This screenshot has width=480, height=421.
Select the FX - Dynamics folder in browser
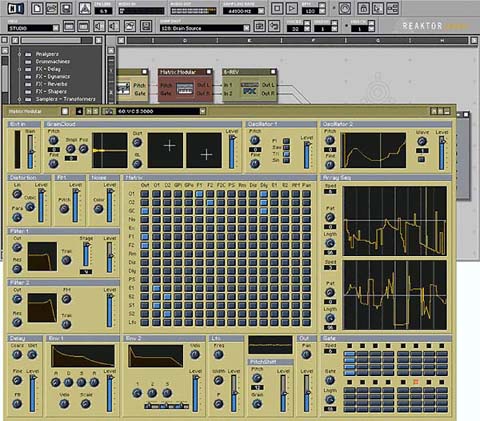coord(53,77)
